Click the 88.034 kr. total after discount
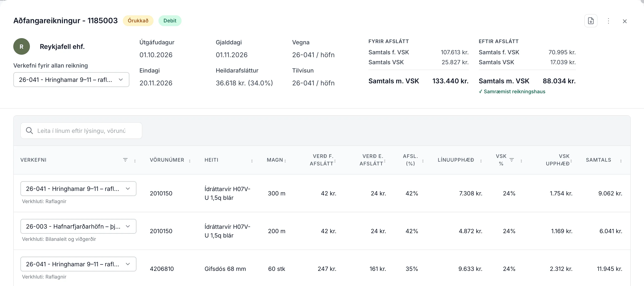 click(559, 81)
